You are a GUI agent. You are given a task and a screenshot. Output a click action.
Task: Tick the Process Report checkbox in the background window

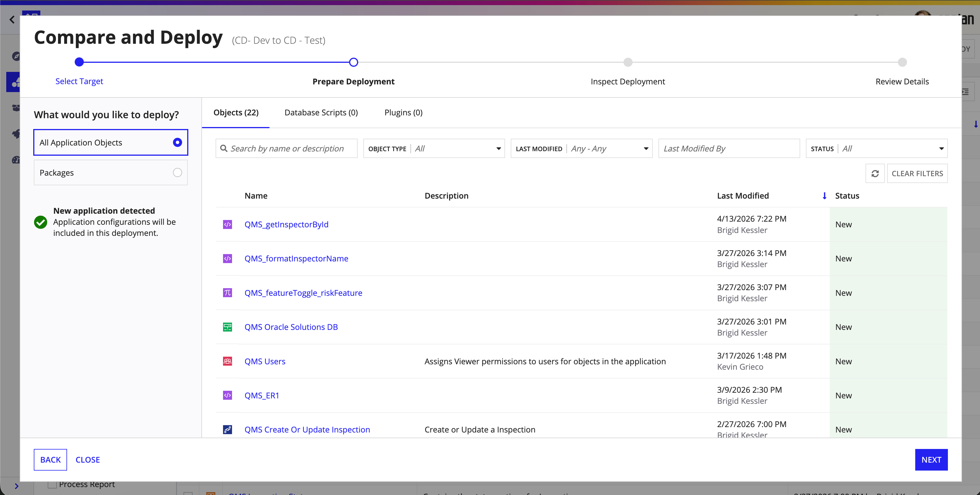pos(52,485)
